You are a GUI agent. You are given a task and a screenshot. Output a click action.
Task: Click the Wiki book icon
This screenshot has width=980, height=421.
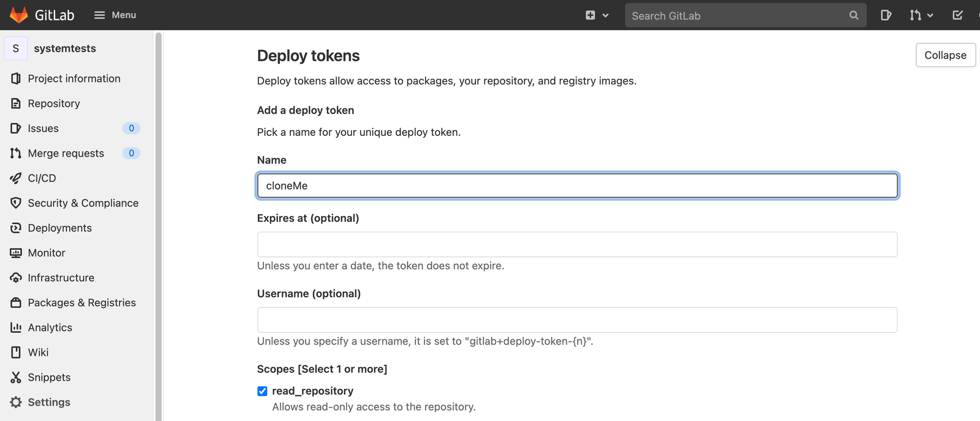coord(16,352)
